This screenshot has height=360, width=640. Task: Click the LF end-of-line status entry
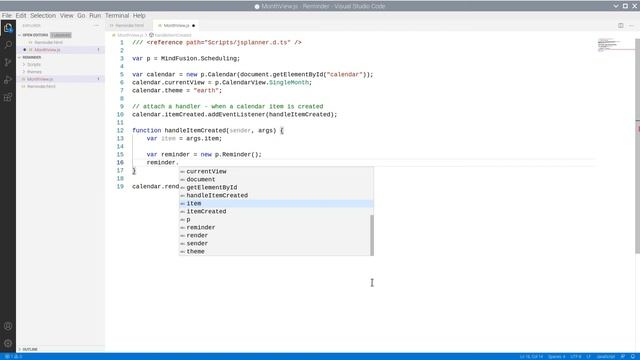click(x=589, y=357)
